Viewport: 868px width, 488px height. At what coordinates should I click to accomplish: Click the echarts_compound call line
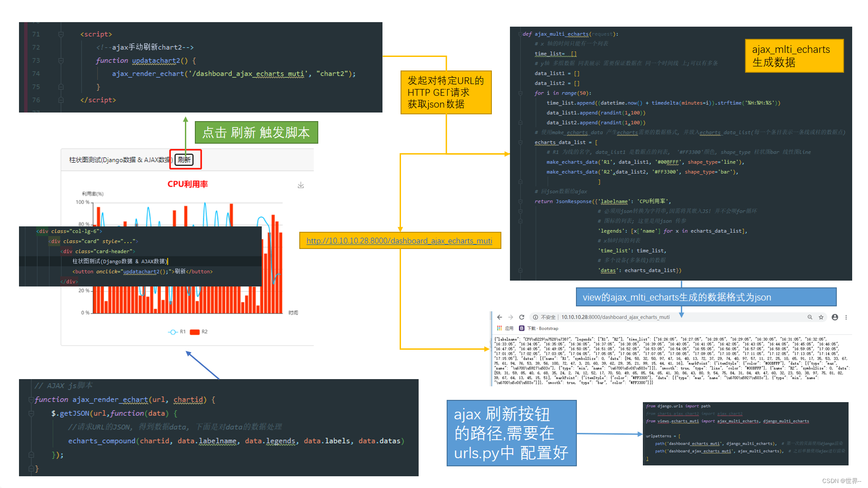tap(236, 441)
